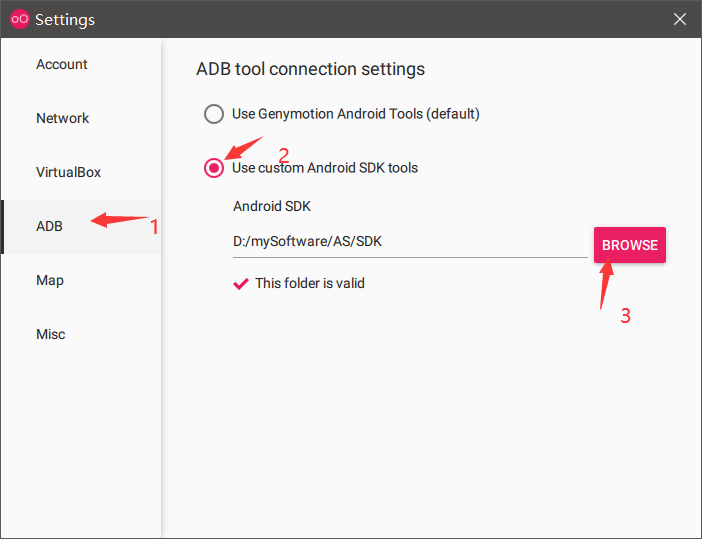Select the custom Android SDK radio circle
The image size is (702, 539).
tap(214, 168)
